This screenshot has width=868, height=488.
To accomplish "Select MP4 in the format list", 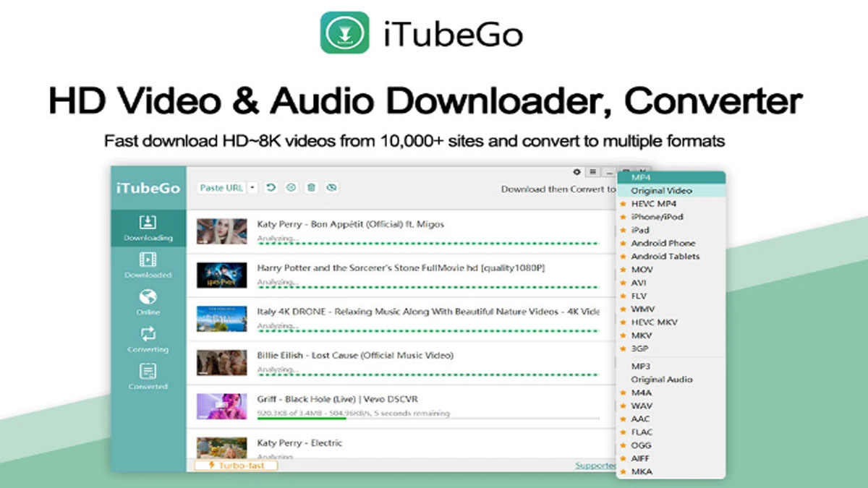I will point(671,177).
